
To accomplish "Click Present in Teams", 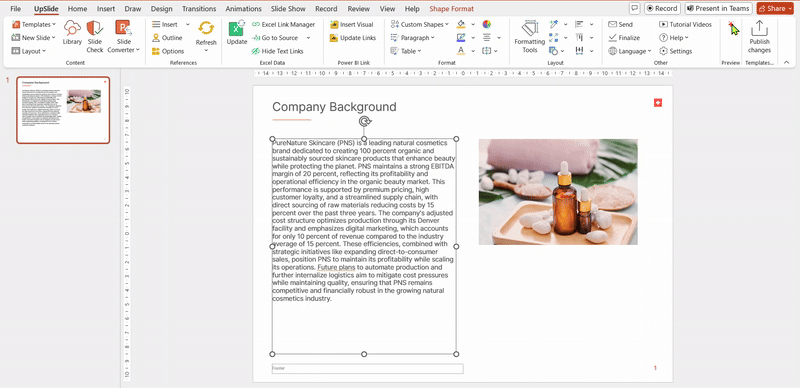I will (718, 8).
